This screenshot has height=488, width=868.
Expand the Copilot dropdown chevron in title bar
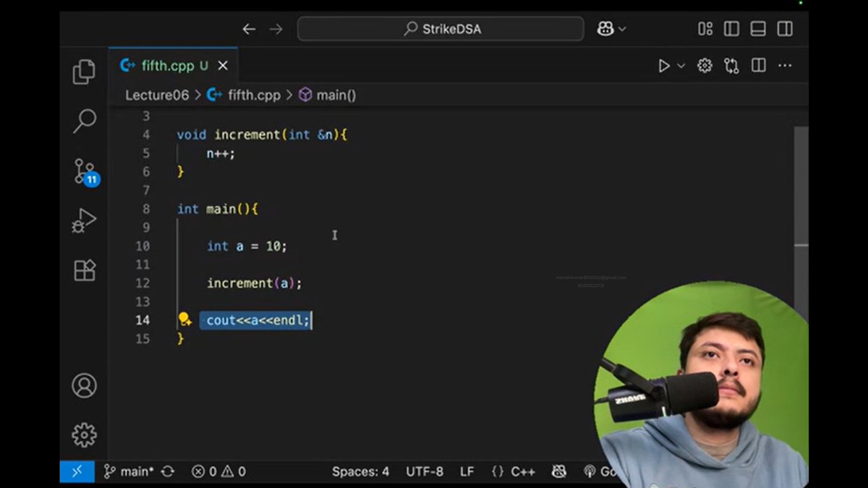point(622,29)
